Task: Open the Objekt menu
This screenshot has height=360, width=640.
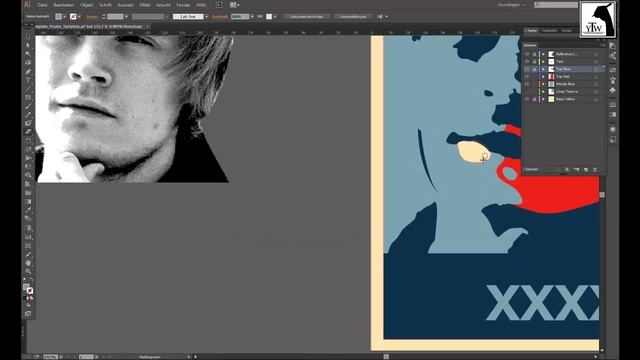Action: tap(87, 5)
